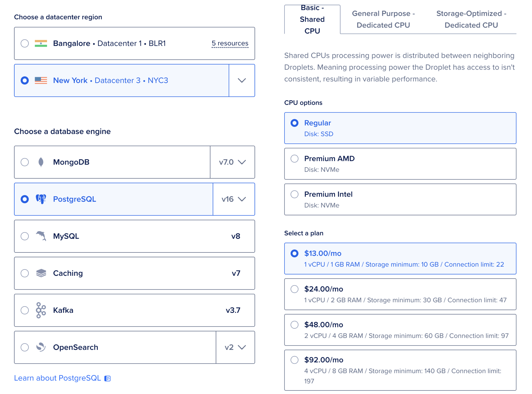Viewport: 532px width, 394px height.
Task: Open the PostgreSQL v16 version dropdown
Action: (x=234, y=199)
